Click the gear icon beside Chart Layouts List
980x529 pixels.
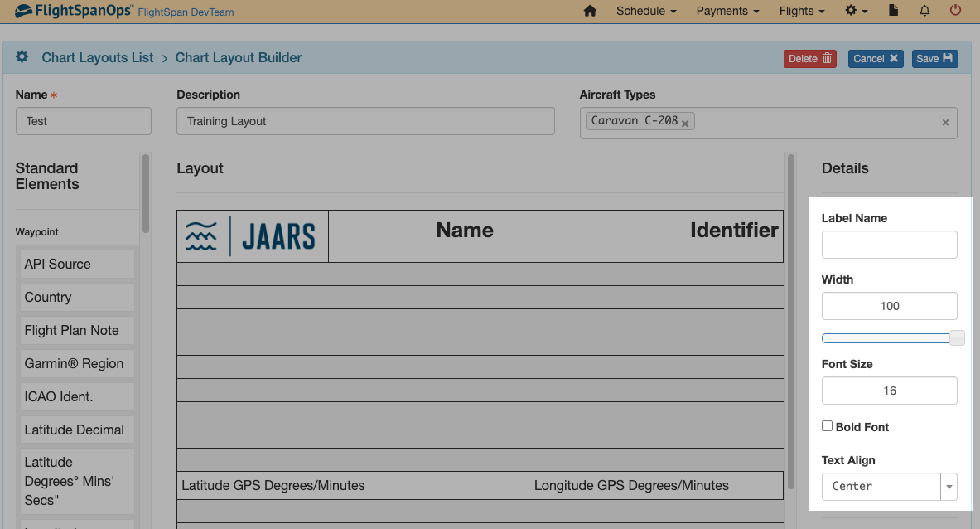click(22, 57)
